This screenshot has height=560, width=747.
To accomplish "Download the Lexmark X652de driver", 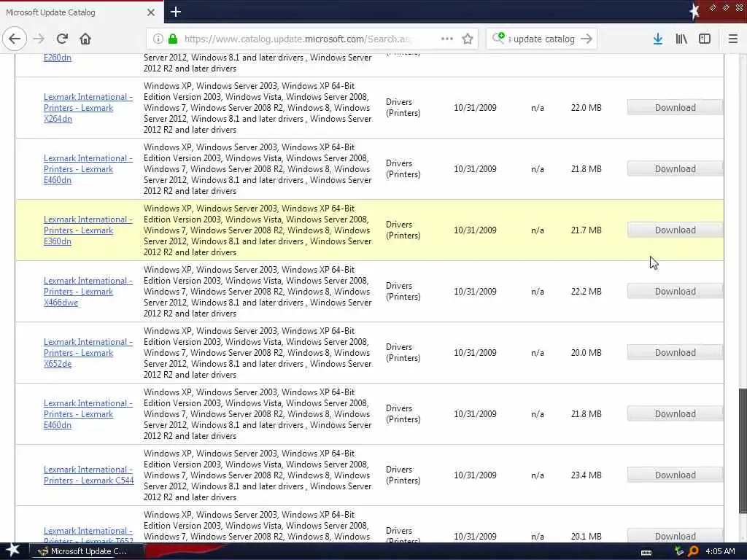I will coord(675,353).
